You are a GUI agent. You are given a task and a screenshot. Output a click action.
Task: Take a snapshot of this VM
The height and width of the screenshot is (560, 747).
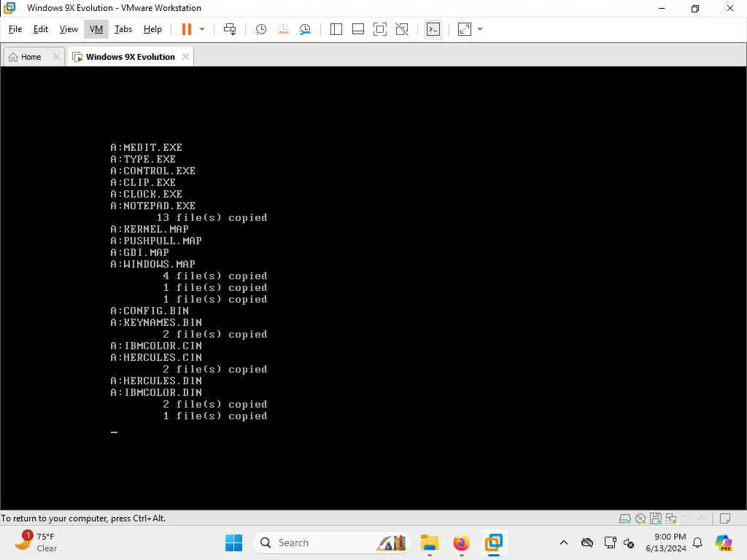click(x=260, y=29)
